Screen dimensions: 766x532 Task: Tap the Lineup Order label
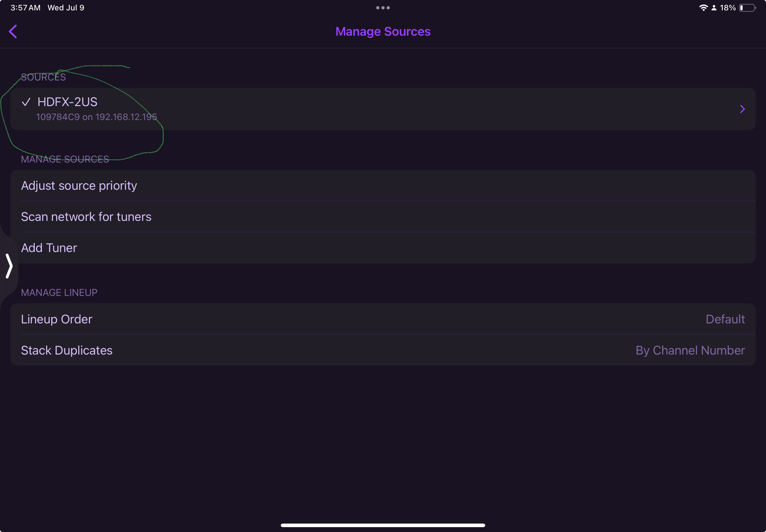[x=57, y=319]
